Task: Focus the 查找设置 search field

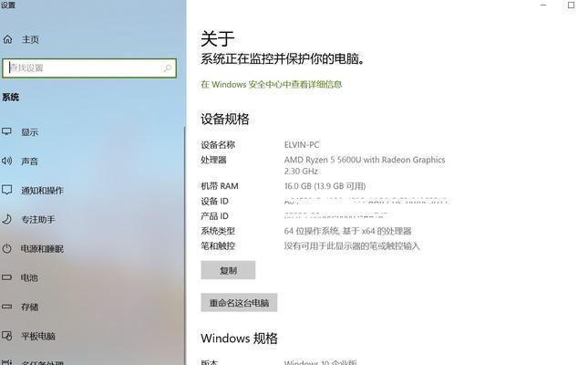Action: pyautogui.click(x=88, y=68)
